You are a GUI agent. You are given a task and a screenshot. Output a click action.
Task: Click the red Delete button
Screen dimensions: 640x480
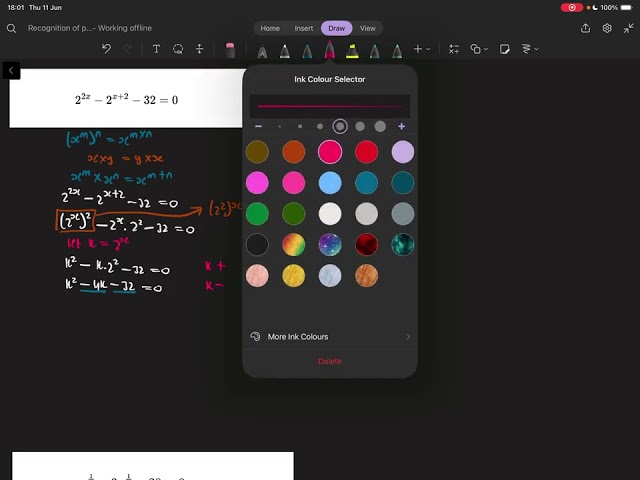(x=330, y=361)
